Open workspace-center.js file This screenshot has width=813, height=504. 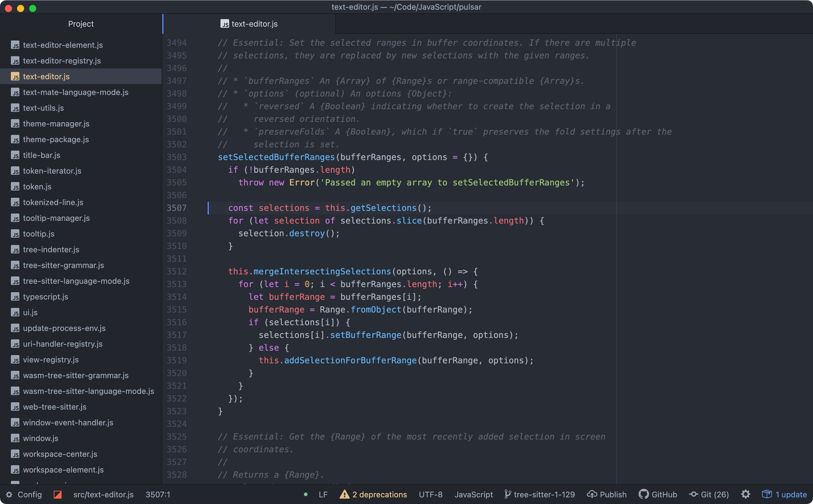(60, 454)
